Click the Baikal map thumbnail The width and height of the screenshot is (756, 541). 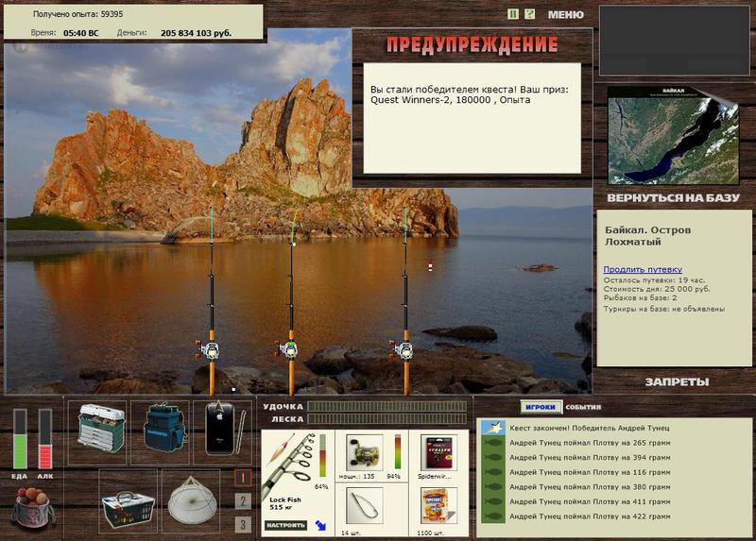tap(673, 136)
